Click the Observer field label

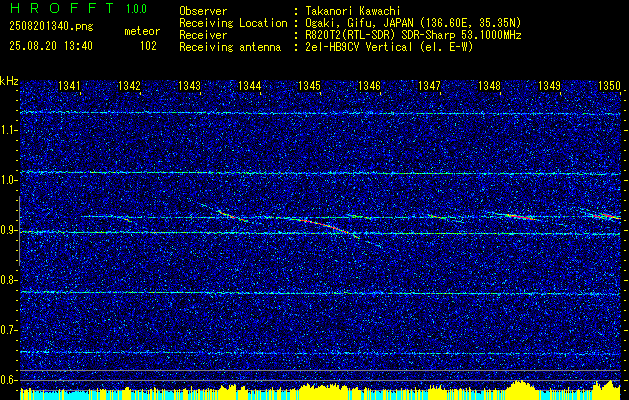point(203,11)
